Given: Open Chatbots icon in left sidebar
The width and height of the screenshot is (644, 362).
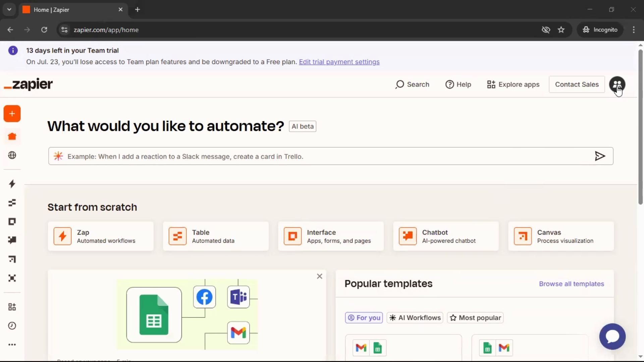Looking at the screenshot, I should pyautogui.click(x=12, y=240).
